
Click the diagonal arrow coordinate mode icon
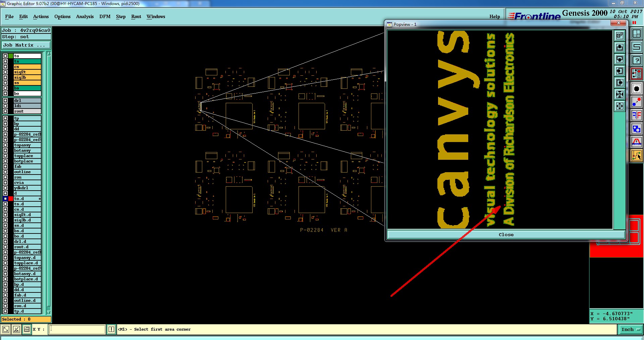click(6, 329)
